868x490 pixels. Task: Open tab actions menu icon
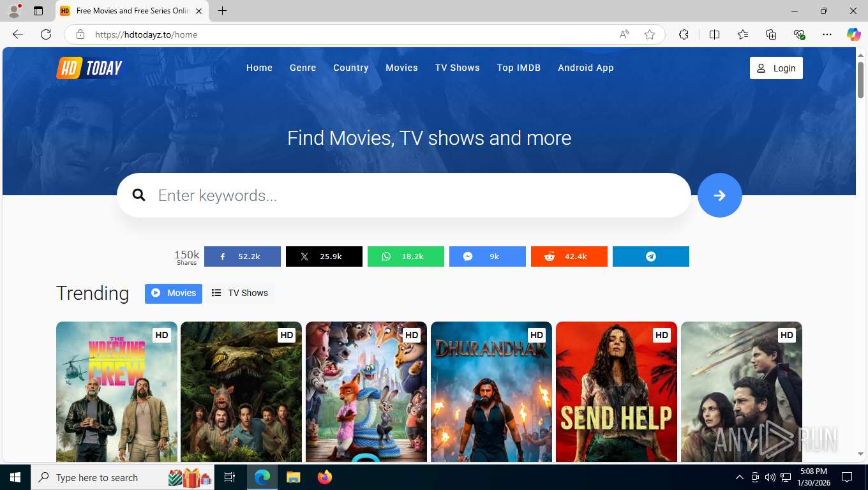point(38,11)
